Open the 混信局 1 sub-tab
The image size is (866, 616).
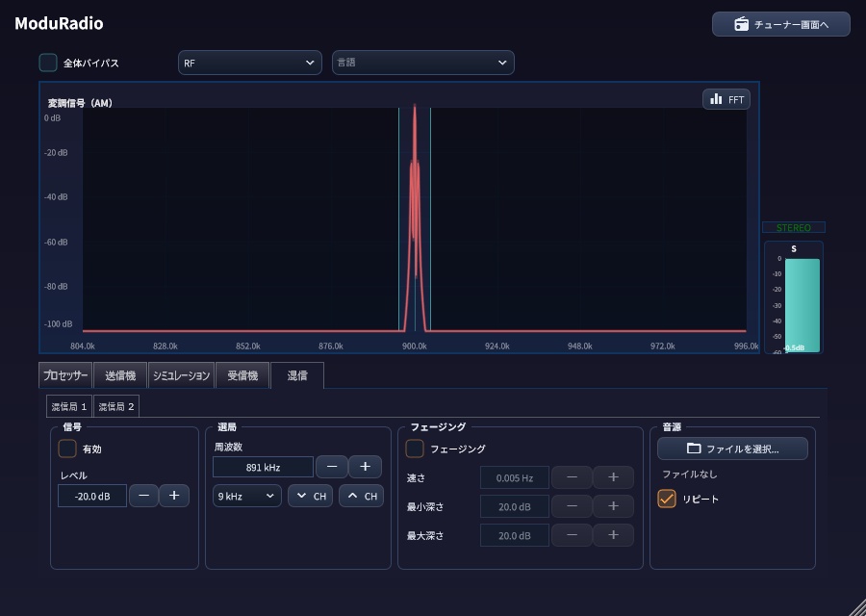69,406
